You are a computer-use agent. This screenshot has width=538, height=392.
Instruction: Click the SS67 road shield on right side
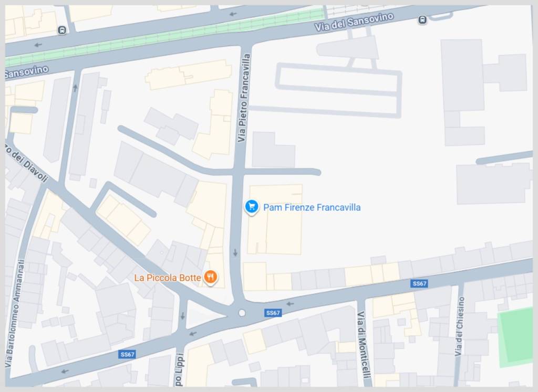tap(419, 283)
